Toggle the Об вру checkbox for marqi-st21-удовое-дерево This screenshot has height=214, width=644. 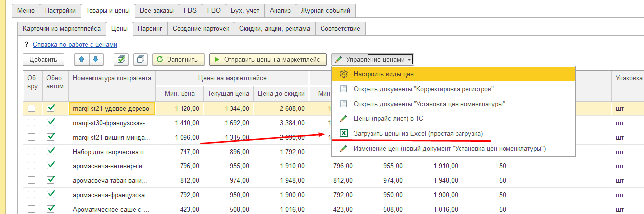pos(32,108)
